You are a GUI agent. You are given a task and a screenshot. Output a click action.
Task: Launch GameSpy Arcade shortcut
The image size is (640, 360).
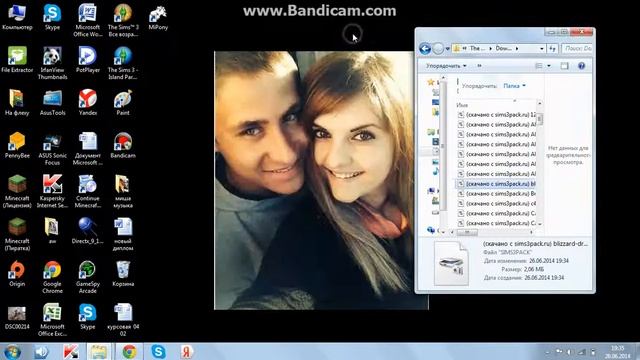point(87,277)
